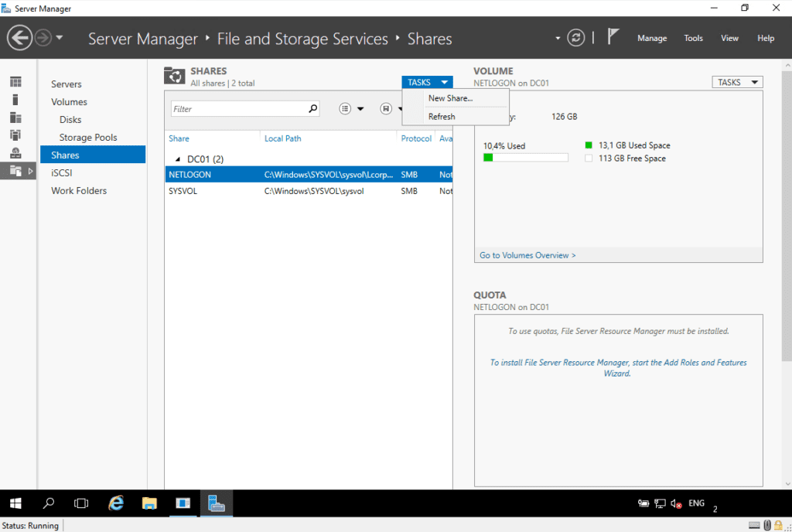Click into the Filter text field
The height and width of the screenshot is (532, 792).
click(x=239, y=108)
